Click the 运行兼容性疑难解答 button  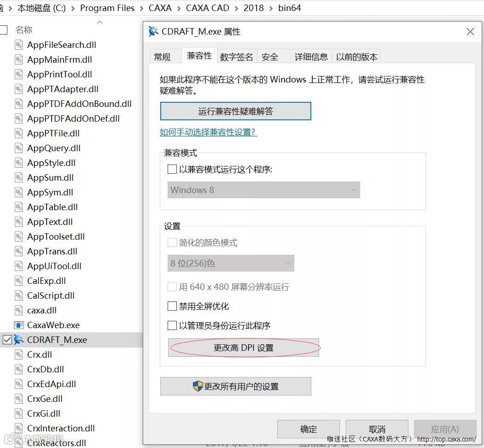235,111
